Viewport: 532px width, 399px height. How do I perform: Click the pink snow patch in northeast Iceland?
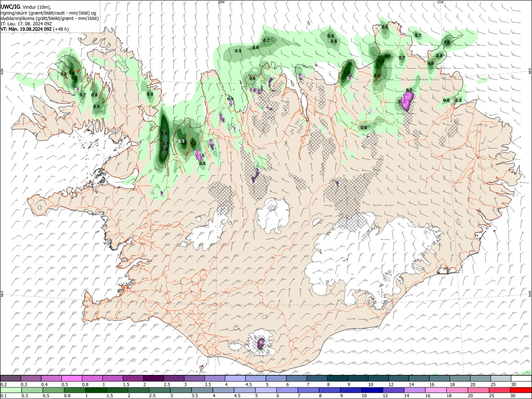[x=407, y=101]
